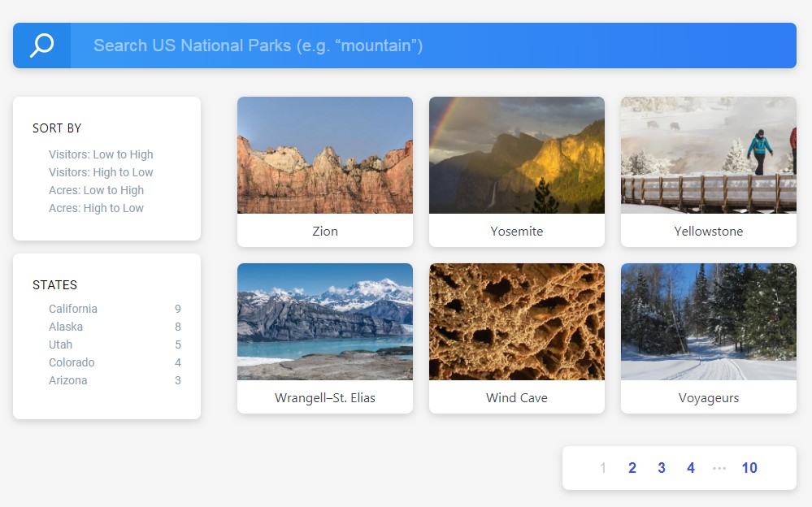The image size is (812, 507).
Task: Click the Utah count 5
Action: coord(178,344)
